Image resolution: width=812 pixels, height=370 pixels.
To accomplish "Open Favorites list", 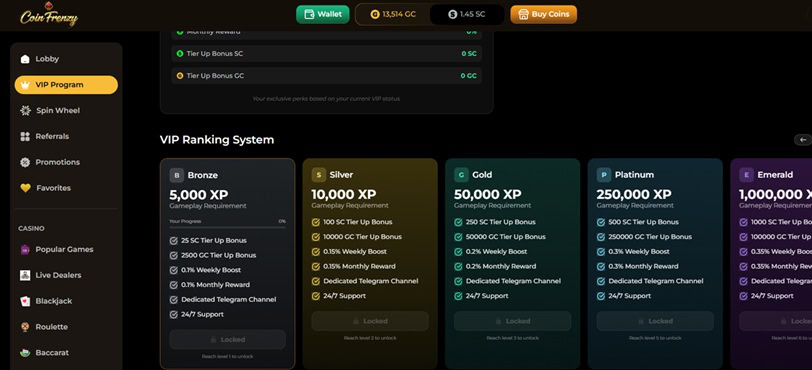I will [x=66, y=188].
